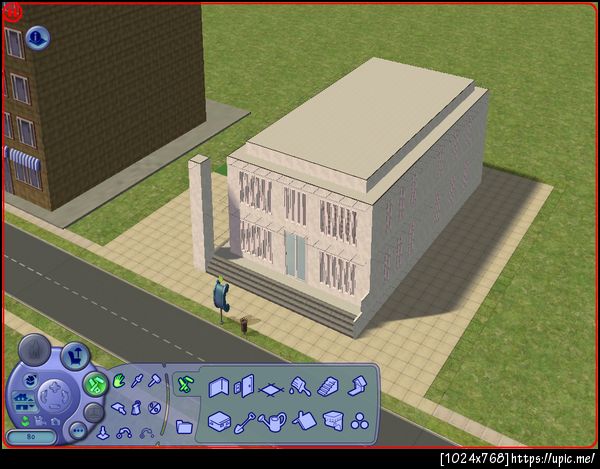Click the blue mailbox by the street
Screen dimensions: 600x469
[221, 296]
